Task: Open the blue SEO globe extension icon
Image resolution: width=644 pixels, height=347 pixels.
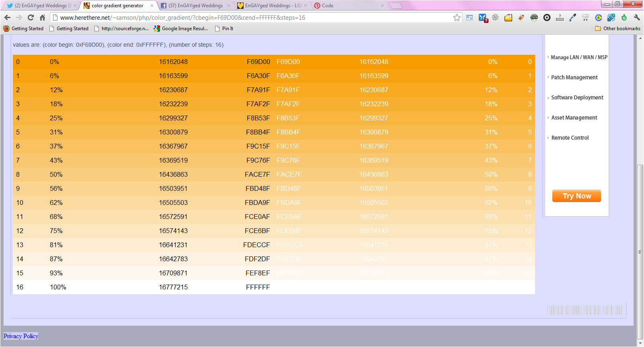Action: [611, 17]
